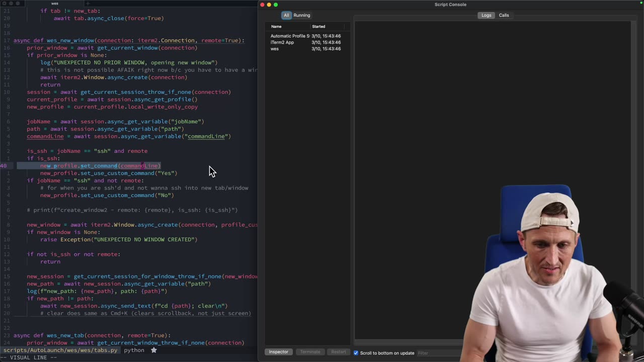Click the 'async def wes_new_tab' definition line

coord(92,335)
